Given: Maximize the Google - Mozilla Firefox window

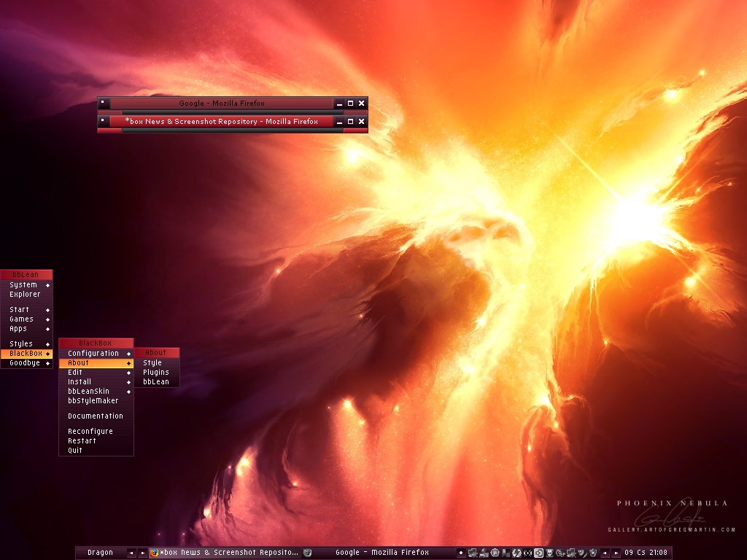Looking at the screenshot, I should [351, 104].
